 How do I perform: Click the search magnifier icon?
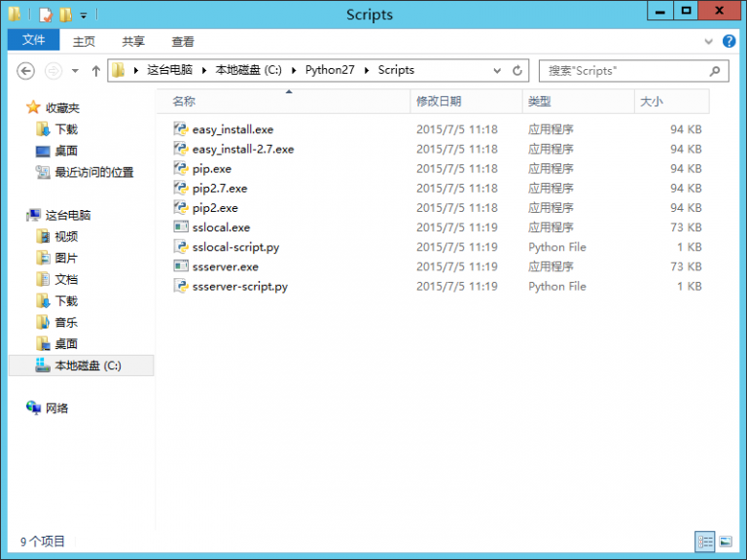point(715,70)
